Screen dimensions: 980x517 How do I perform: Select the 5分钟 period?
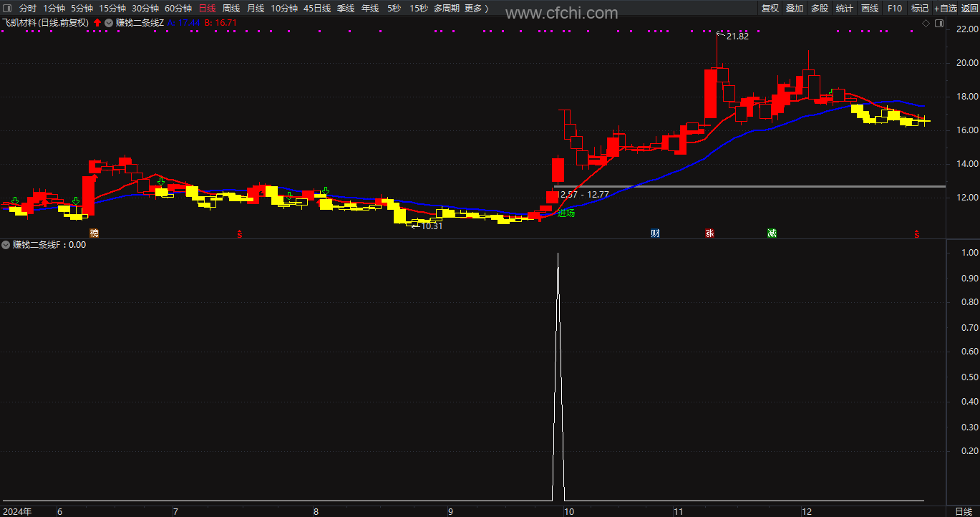point(82,9)
